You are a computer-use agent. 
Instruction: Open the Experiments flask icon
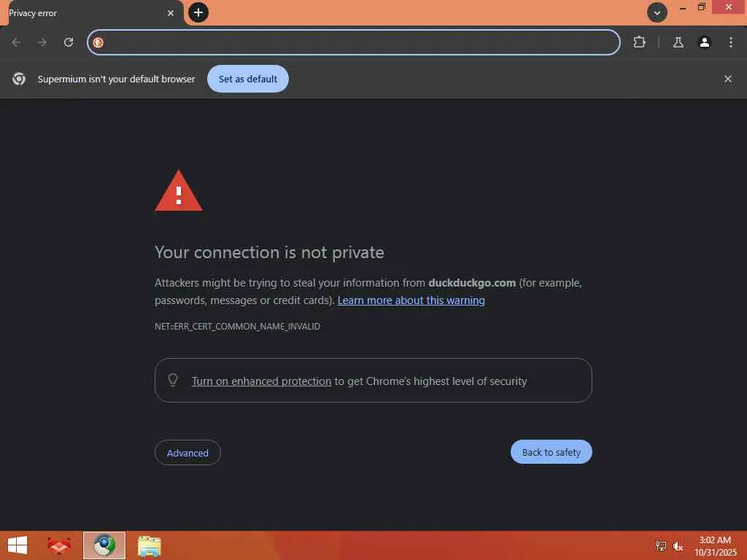click(678, 42)
